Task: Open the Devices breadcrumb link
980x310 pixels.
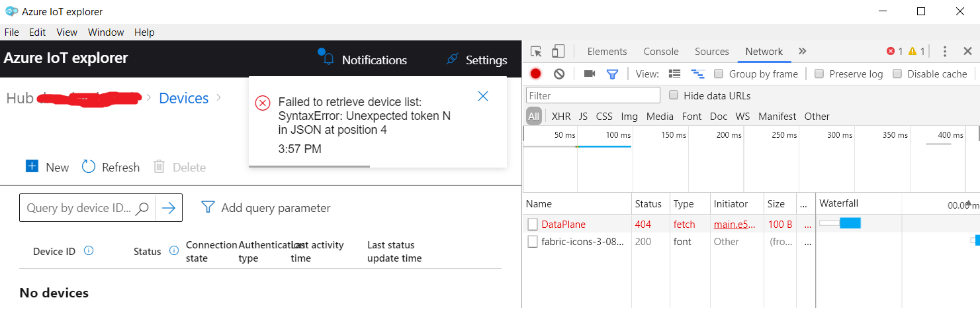Action: coord(184,98)
